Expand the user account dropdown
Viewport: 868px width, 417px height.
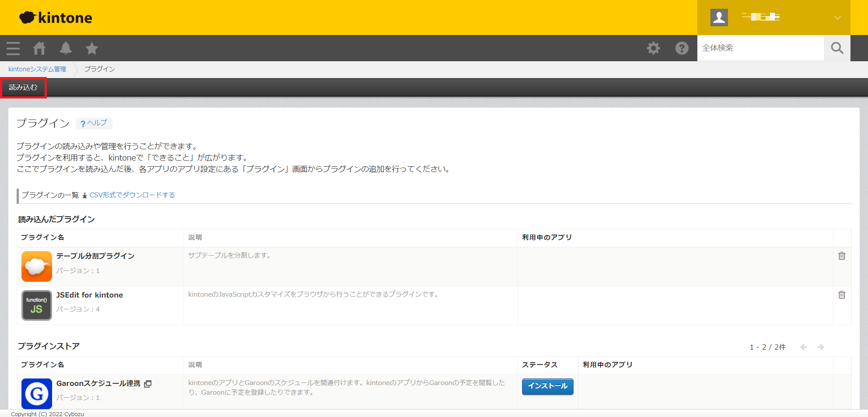pyautogui.click(x=837, y=18)
